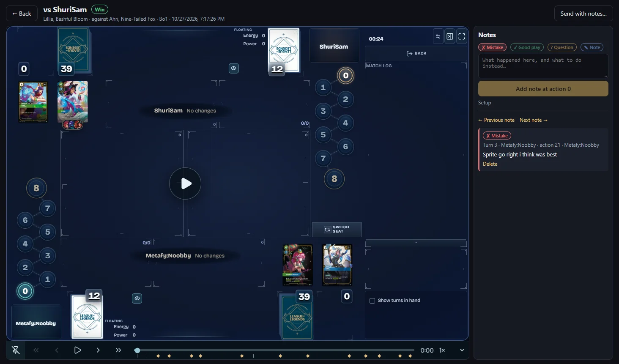The height and width of the screenshot is (364, 619).
Task: Click the last diamond marker on timeline
Action: pos(410,356)
